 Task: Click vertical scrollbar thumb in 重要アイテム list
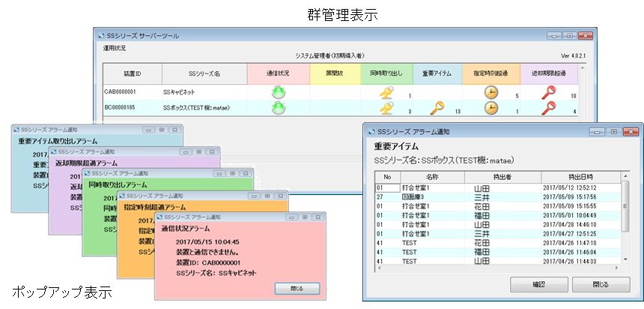click(625, 205)
